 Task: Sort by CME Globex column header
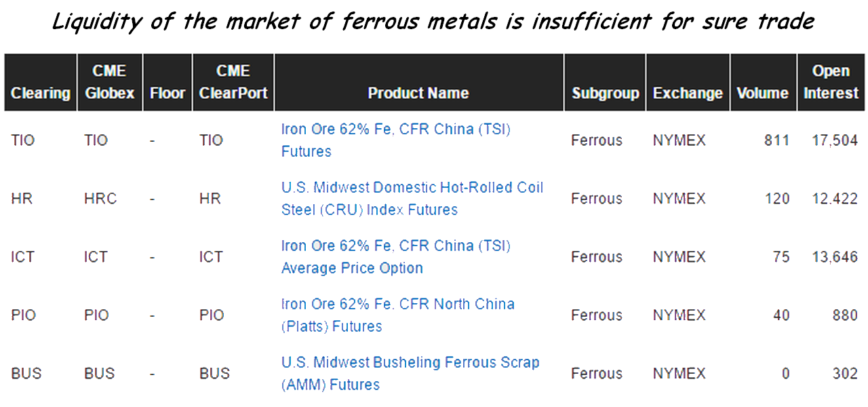110,83
